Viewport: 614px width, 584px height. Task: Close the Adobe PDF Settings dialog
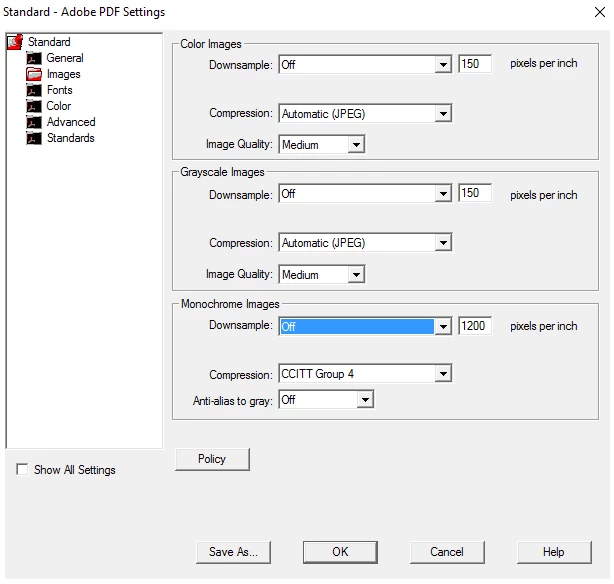(600, 12)
